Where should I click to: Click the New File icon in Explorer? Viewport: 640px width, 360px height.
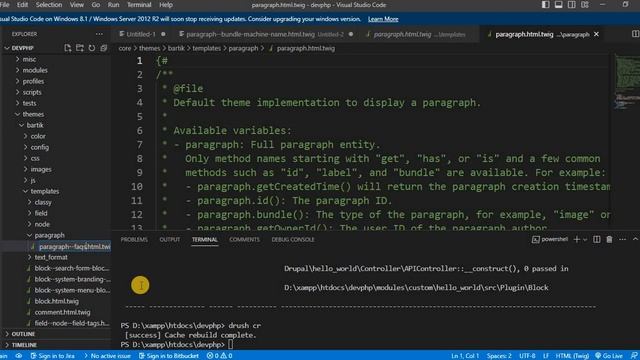(68, 48)
